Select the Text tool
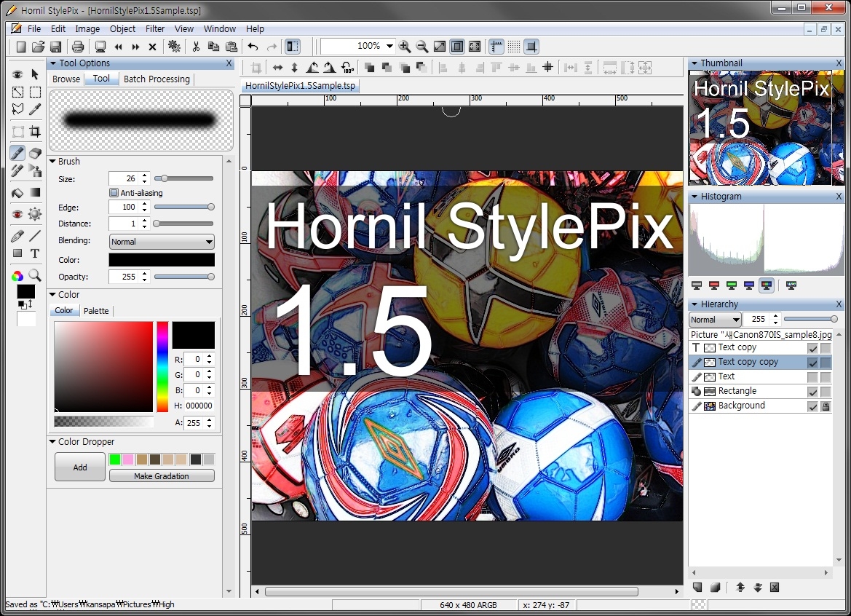851x616 pixels. click(35, 253)
